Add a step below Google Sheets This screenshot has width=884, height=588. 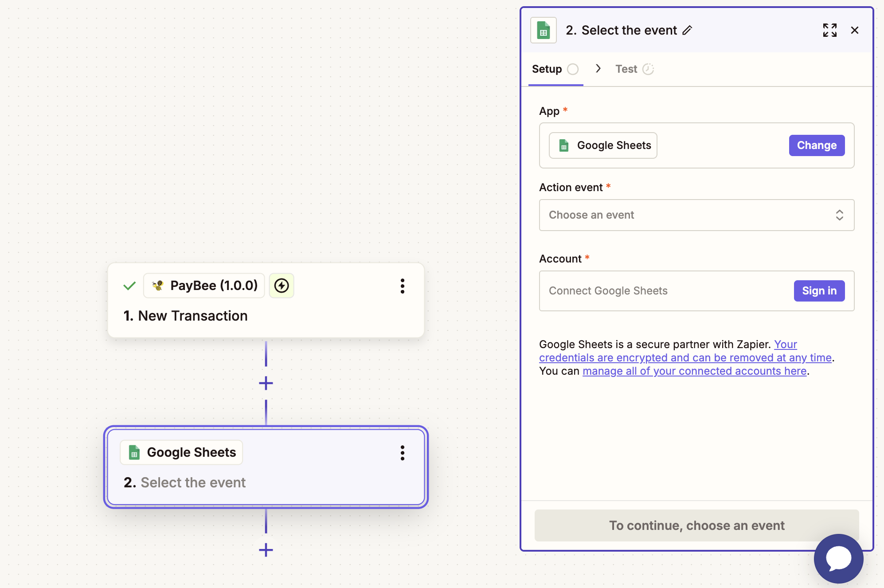[266, 550]
